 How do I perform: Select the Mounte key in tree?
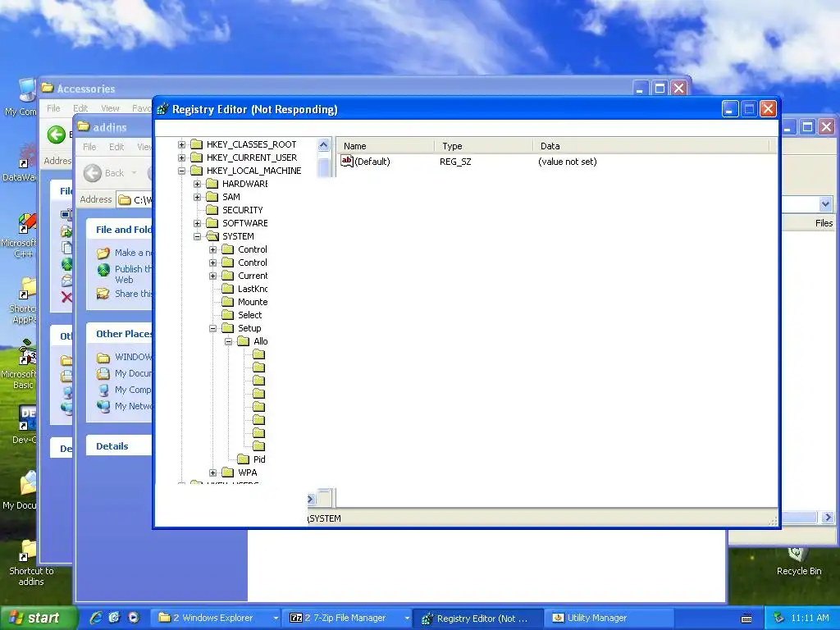point(253,302)
